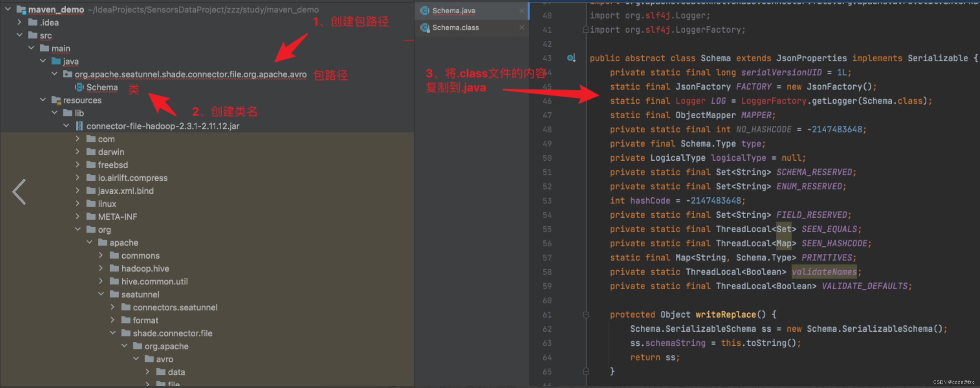Expand the io.airlift.compress folder
This screenshot has height=388, width=980.
pos(77,177)
